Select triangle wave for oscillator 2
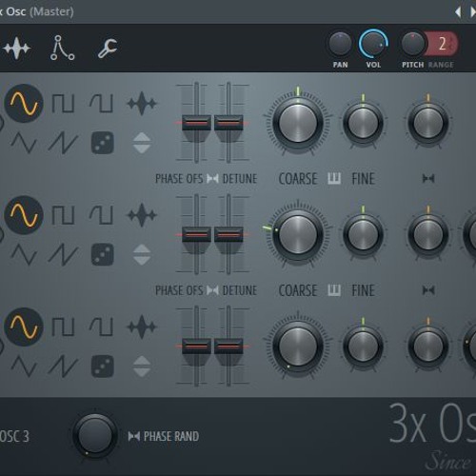476x476 pixels. 24,254
